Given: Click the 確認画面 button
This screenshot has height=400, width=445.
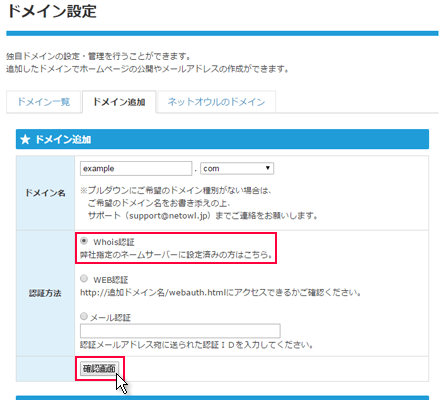Looking at the screenshot, I should click(99, 369).
